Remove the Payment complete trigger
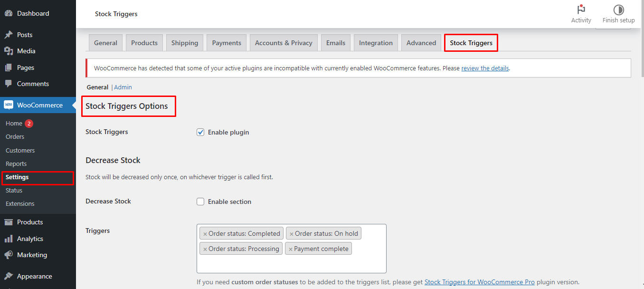Screen dimensions: 644x289 291,249
